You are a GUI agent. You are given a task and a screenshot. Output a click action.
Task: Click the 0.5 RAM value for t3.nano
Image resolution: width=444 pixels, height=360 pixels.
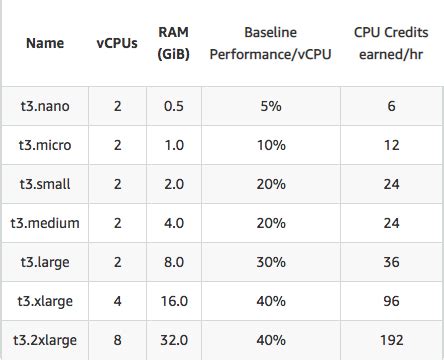174,106
